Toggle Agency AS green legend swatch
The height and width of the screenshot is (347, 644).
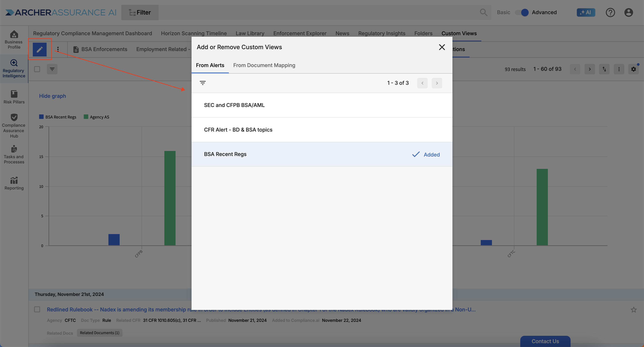coord(86,117)
